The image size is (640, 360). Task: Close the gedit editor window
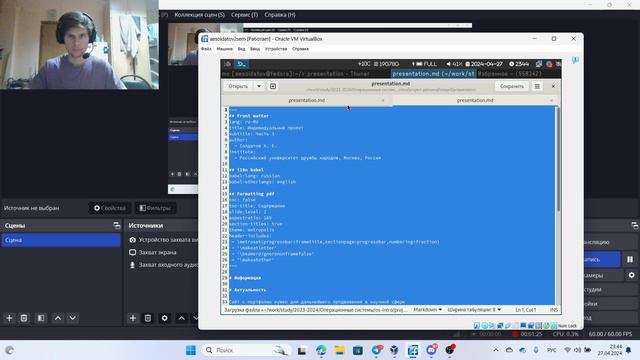[x=553, y=86]
